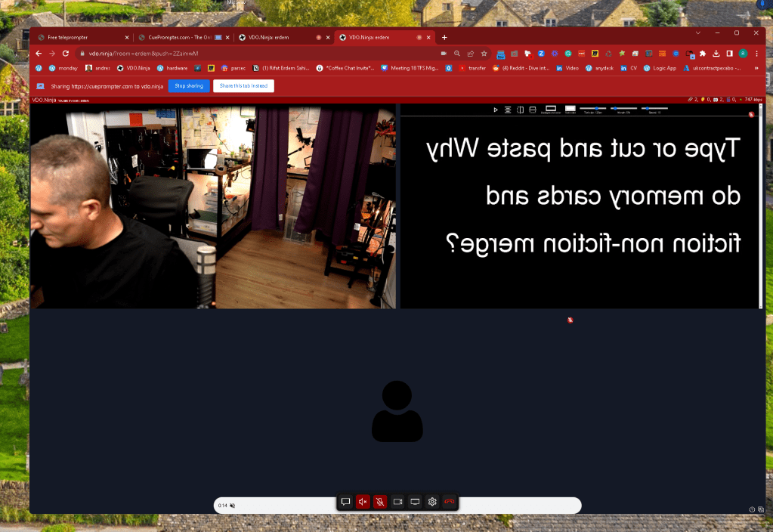
Task: Click Stop sharing button
Action: point(189,86)
